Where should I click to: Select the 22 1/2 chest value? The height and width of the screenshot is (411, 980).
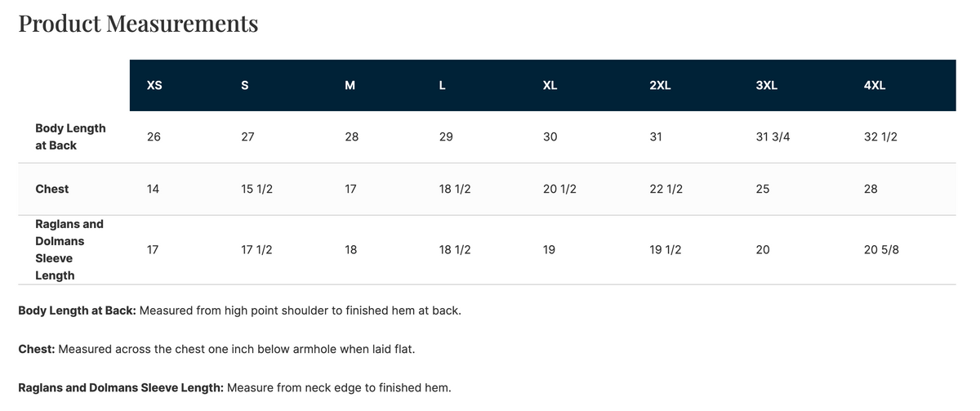(666, 189)
